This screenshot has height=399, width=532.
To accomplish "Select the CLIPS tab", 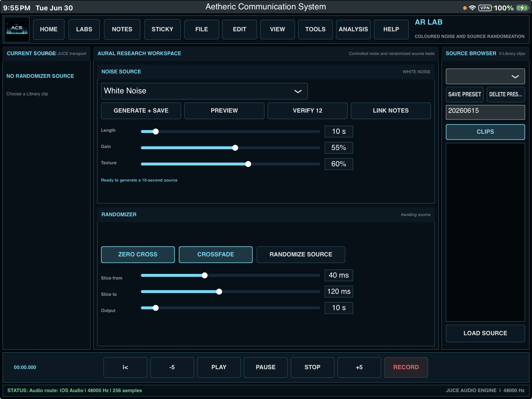I will pyautogui.click(x=485, y=132).
